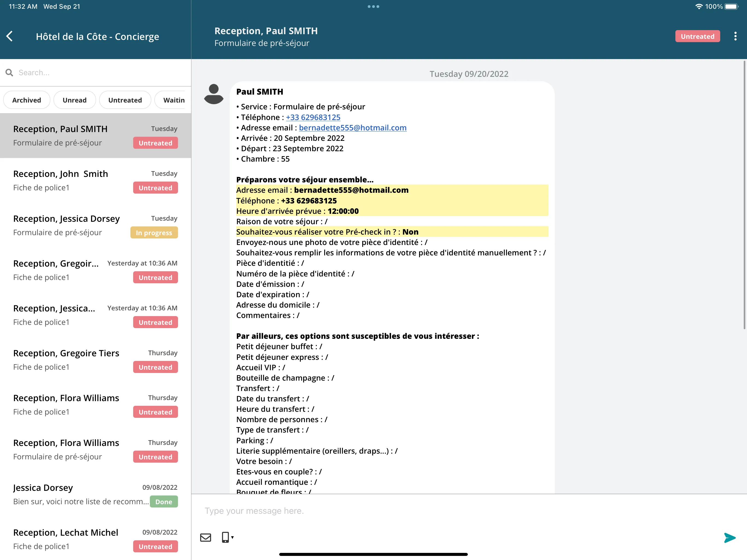Open Flora Williams Formulaire de pré-séjour conversation
747x560 pixels.
click(x=96, y=450)
